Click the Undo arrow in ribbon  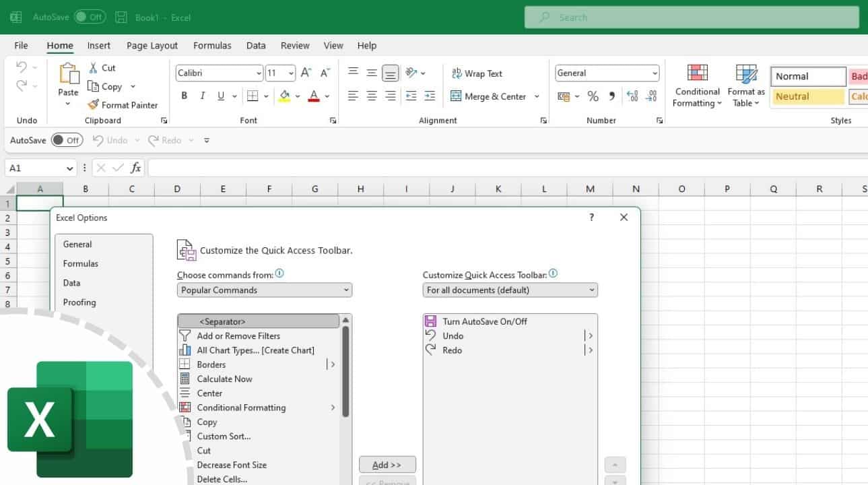(22, 67)
